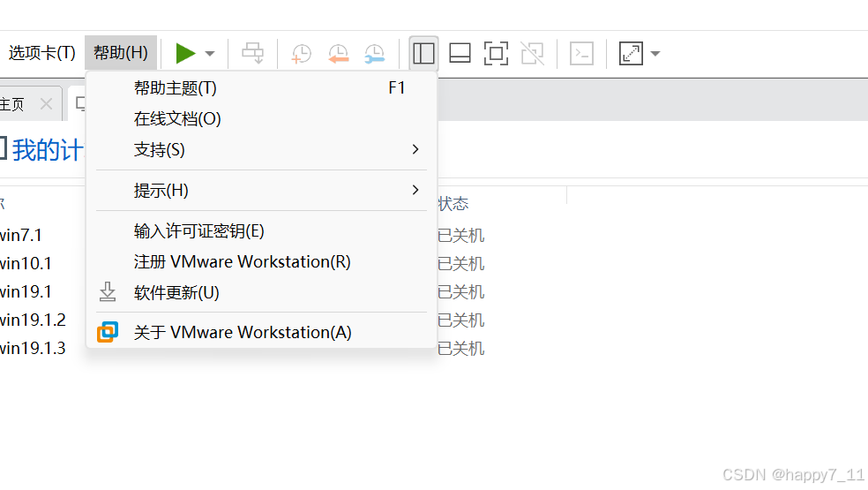Viewport: 868px width, 490px height.
Task: Open the power options dropdown arrow
Action: coord(210,54)
